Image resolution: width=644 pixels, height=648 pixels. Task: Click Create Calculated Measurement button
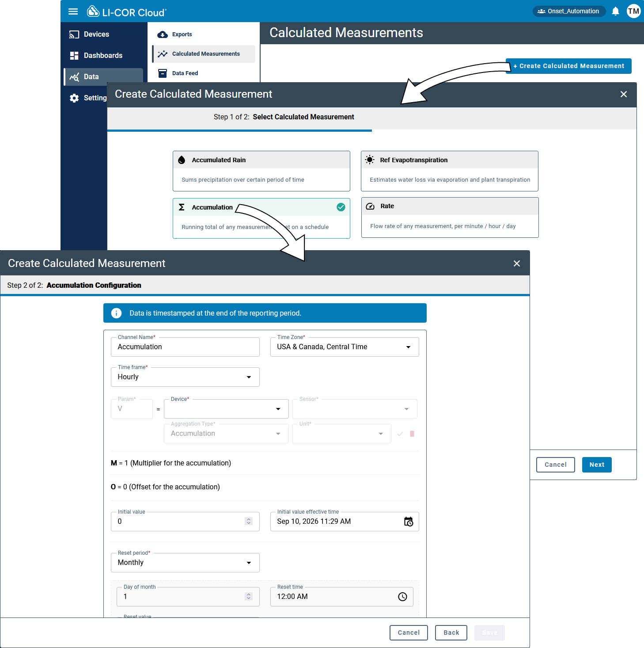click(568, 66)
